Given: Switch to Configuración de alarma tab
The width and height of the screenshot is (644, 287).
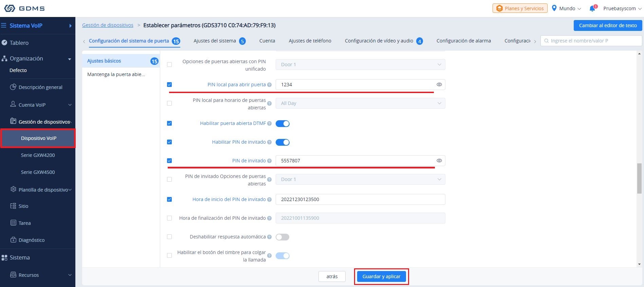Looking at the screenshot, I should [x=463, y=41].
